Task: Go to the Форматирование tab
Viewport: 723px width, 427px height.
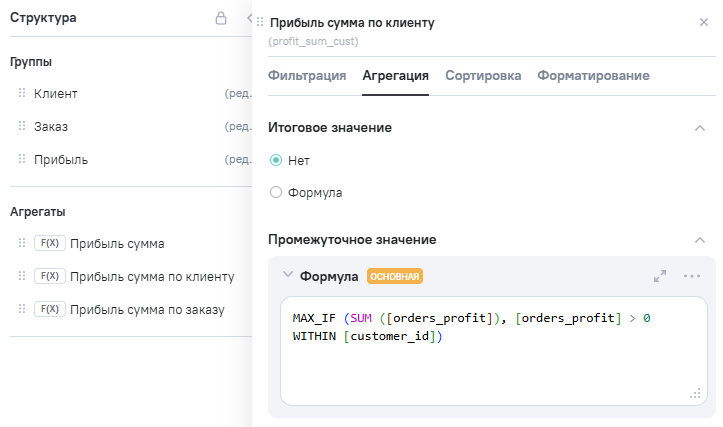Action: [x=593, y=76]
